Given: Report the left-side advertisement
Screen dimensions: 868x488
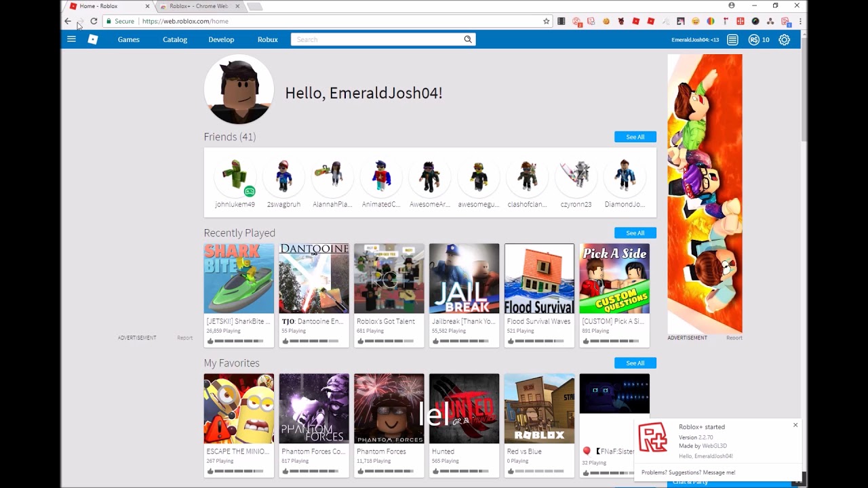Looking at the screenshot, I should [x=185, y=338].
